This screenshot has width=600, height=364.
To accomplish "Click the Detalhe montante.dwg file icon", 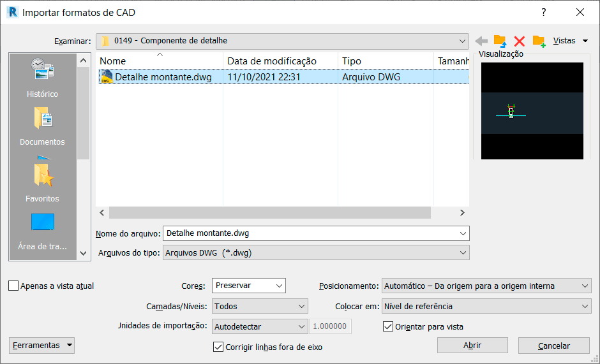I will coord(107,77).
